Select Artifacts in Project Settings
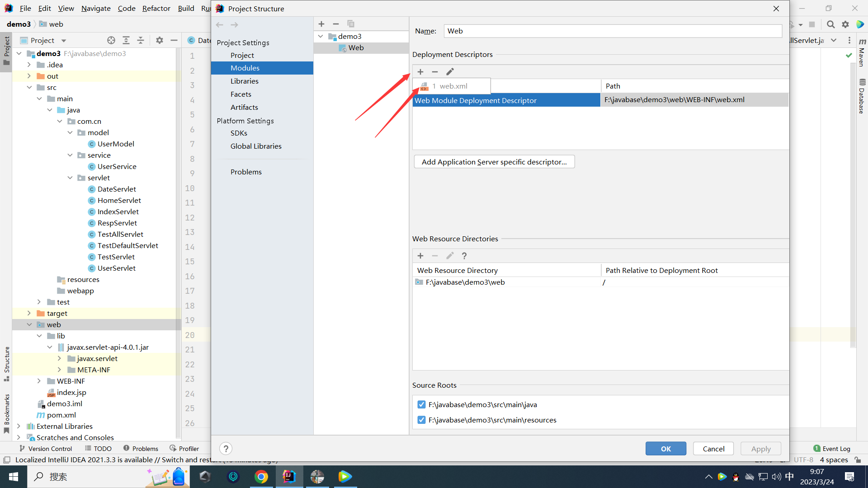Image resolution: width=868 pixels, height=488 pixels. 244,107
